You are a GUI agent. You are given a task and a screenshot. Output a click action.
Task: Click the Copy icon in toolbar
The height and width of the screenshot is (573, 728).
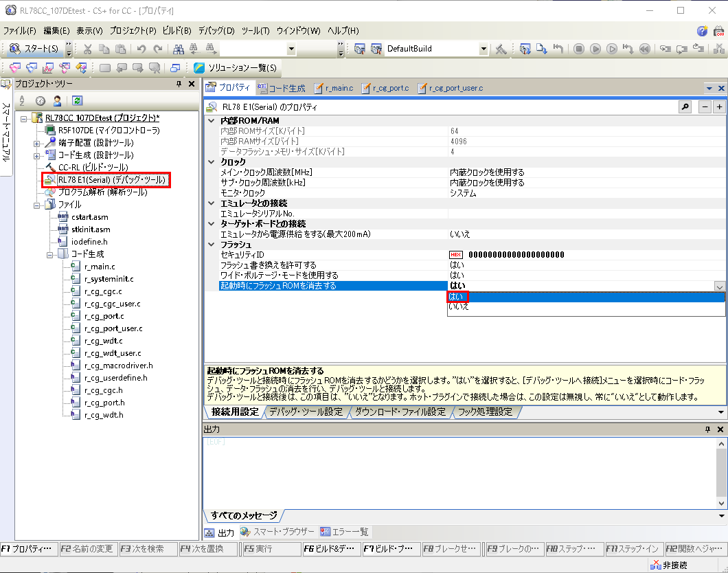coord(104,49)
